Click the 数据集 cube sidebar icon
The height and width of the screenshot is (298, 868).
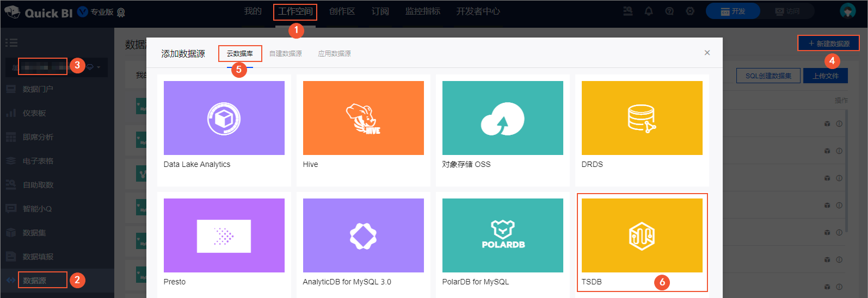tap(11, 233)
